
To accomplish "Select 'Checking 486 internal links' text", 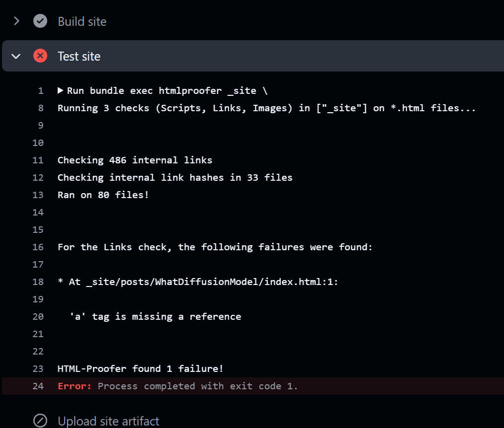I will click(135, 160).
